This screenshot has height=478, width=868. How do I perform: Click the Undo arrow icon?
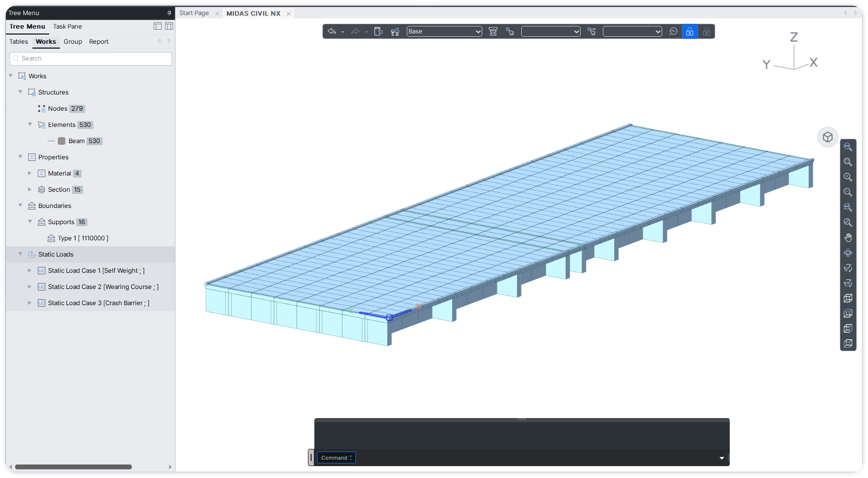click(332, 31)
